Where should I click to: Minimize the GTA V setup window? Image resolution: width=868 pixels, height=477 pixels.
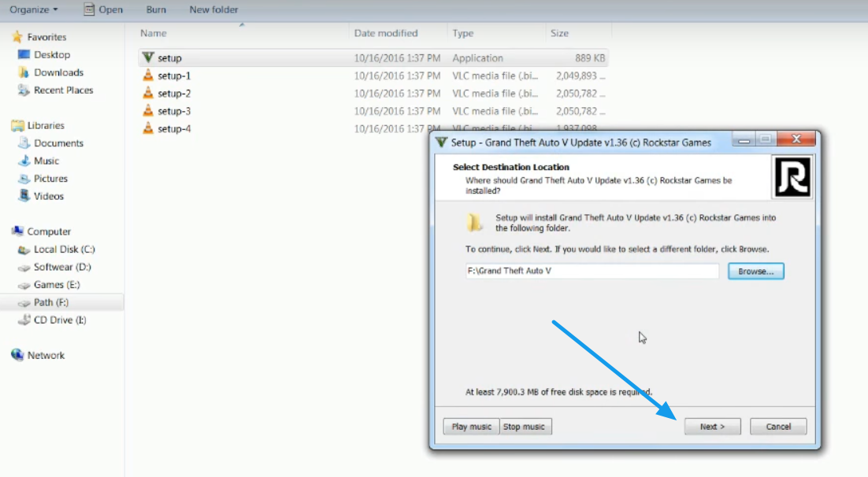coord(744,139)
